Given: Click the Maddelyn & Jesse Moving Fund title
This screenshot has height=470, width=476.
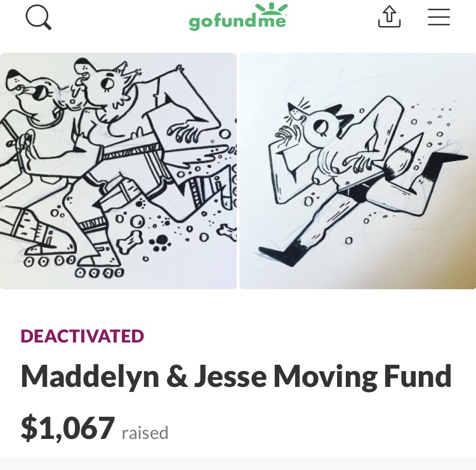Looking at the screenshot, I should 236,377.
